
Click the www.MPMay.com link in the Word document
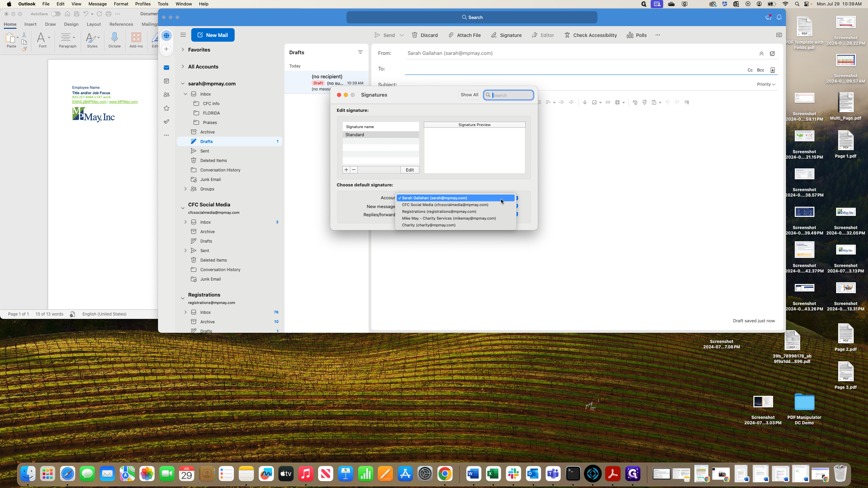123,102
